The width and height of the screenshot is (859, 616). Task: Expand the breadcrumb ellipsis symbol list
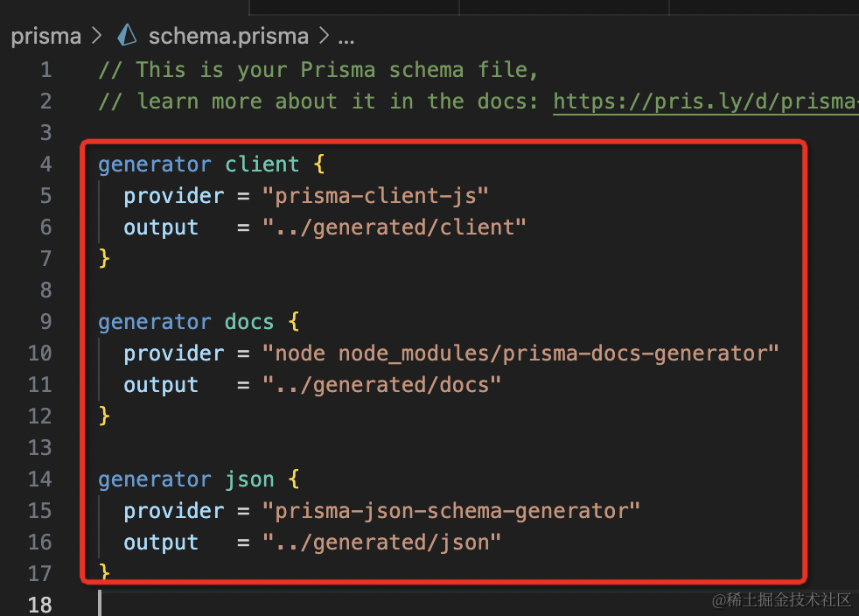(346, 37)
